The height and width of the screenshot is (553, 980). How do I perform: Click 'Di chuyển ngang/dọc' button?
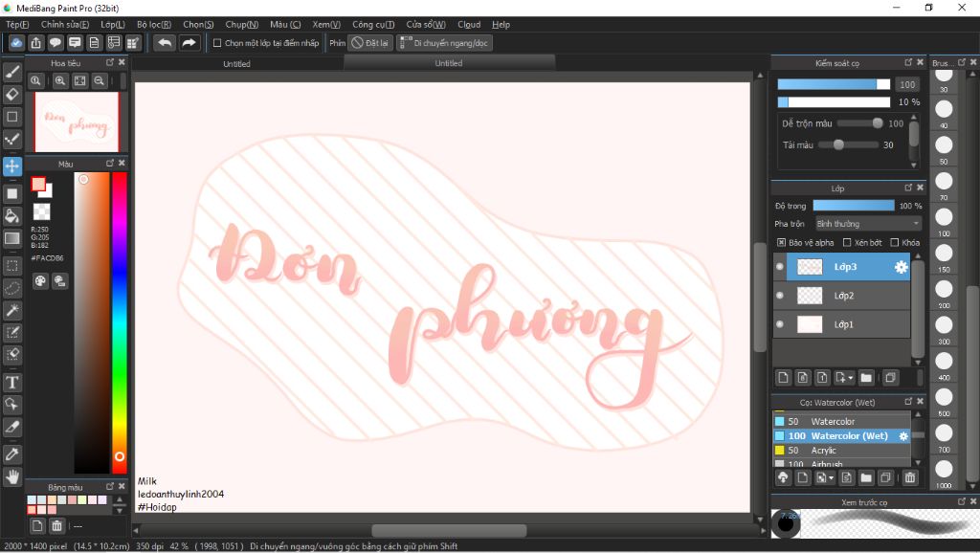click(x=444, y=43)
